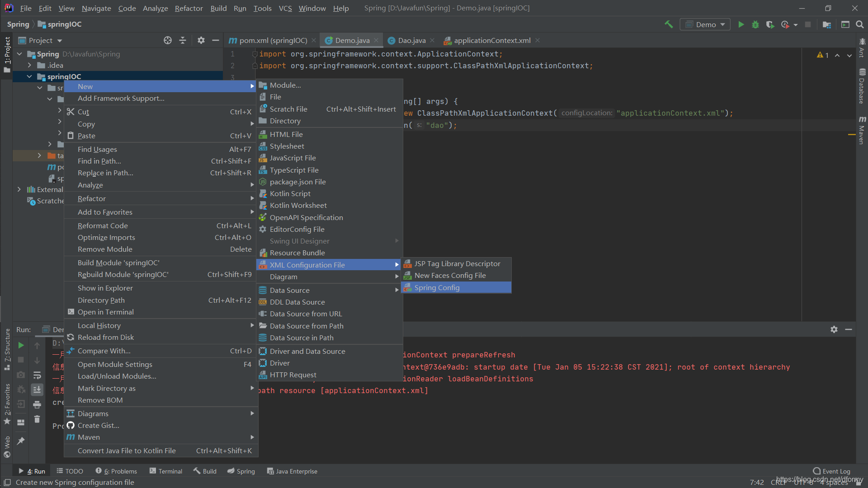The width and height of the screenshot is (868, 488).
Task: Switch to the Dao.java tab
Action: pyautogui.click(x=411, y=40)
